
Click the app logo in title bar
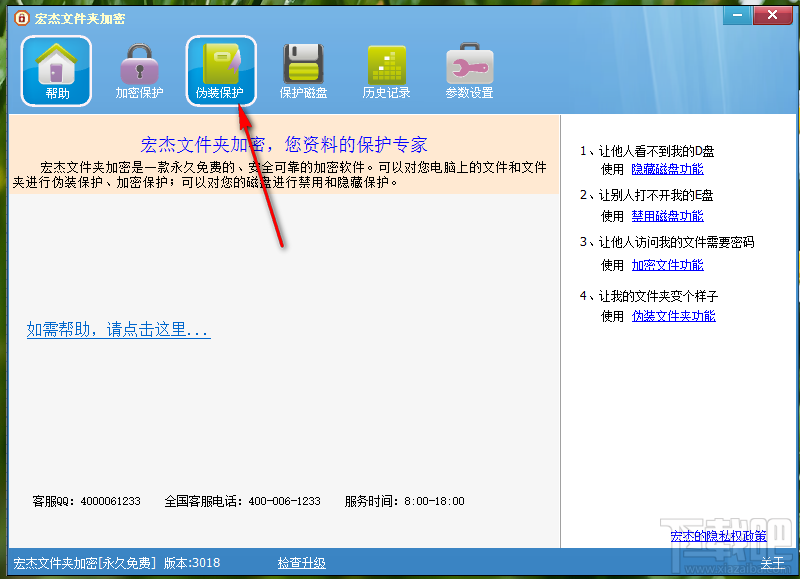21,18
